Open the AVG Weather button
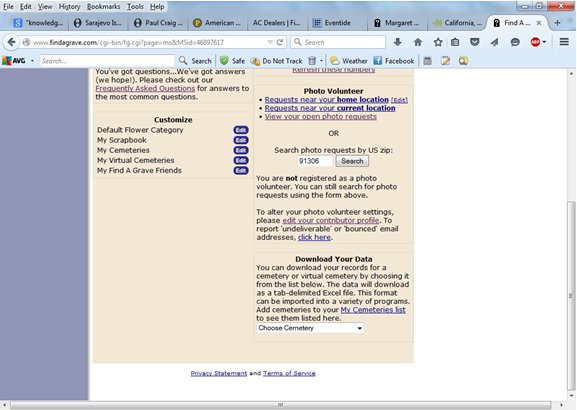 coord(349,61)
